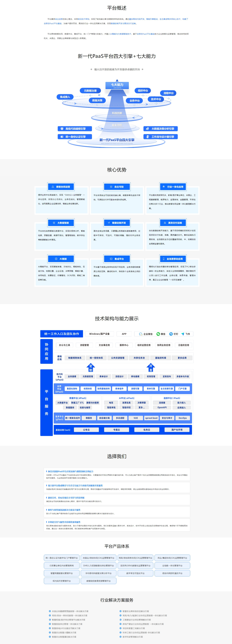Click the icon beside 高低代码搭建引擎

(62, 129)
